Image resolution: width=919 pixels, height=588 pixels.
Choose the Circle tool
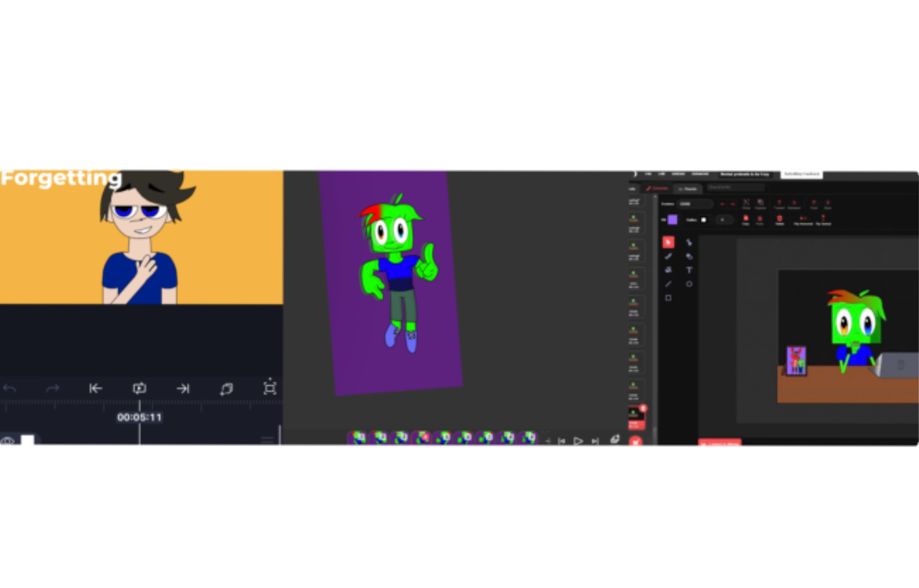[689, 284]
